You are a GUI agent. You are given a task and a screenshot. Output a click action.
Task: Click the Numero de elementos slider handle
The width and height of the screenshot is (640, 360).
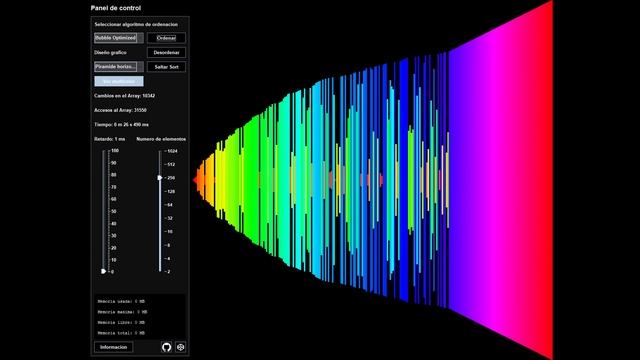(x=160, y=178)
